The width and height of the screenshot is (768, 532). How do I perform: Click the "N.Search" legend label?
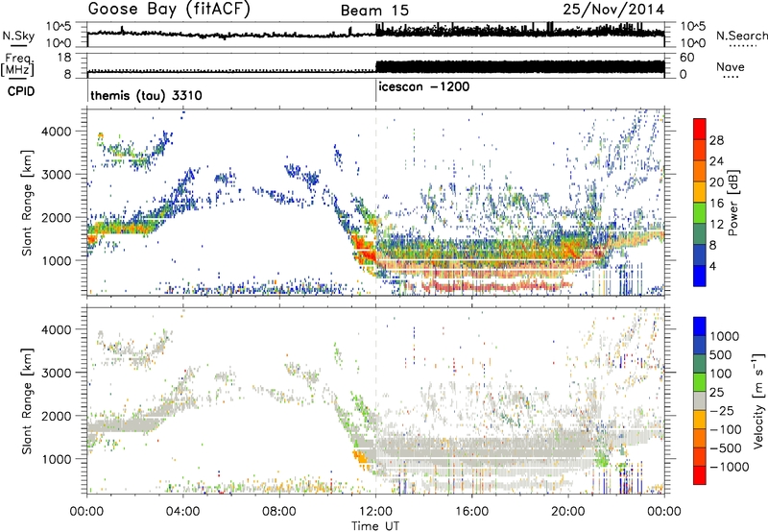[741, 36]
